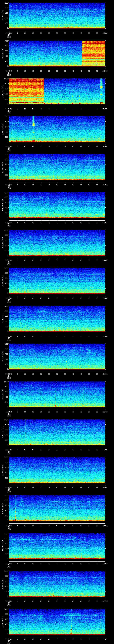Viewport: 114px width, 644px height.
Task: Click the 22:47:00 start time label
Action: (x=9, y=147)
